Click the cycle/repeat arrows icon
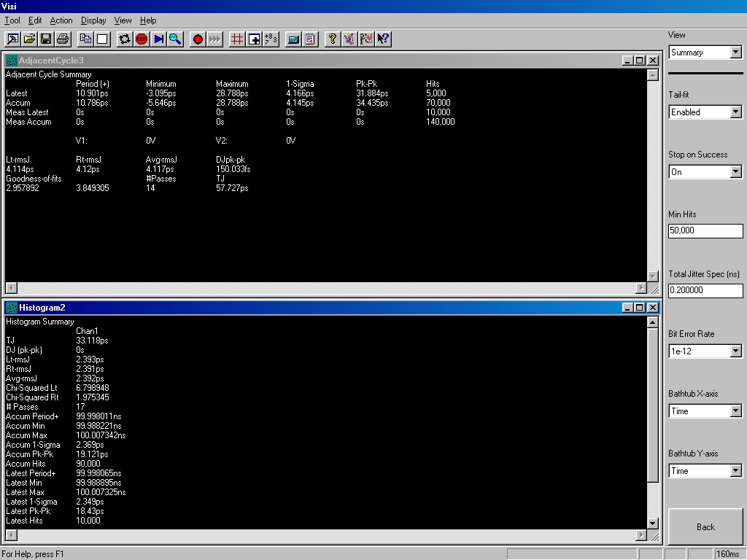 click(125, 39)
